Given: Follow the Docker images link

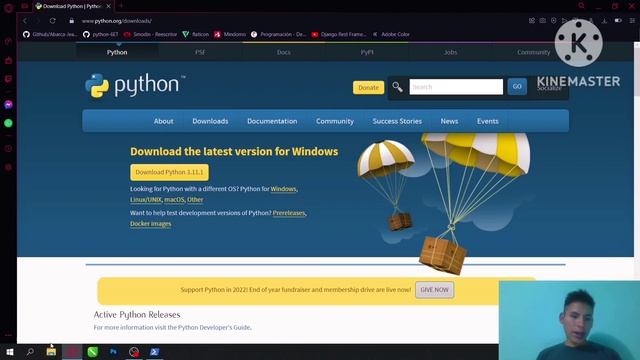Looking at the screenshot, I should point(151,224).
